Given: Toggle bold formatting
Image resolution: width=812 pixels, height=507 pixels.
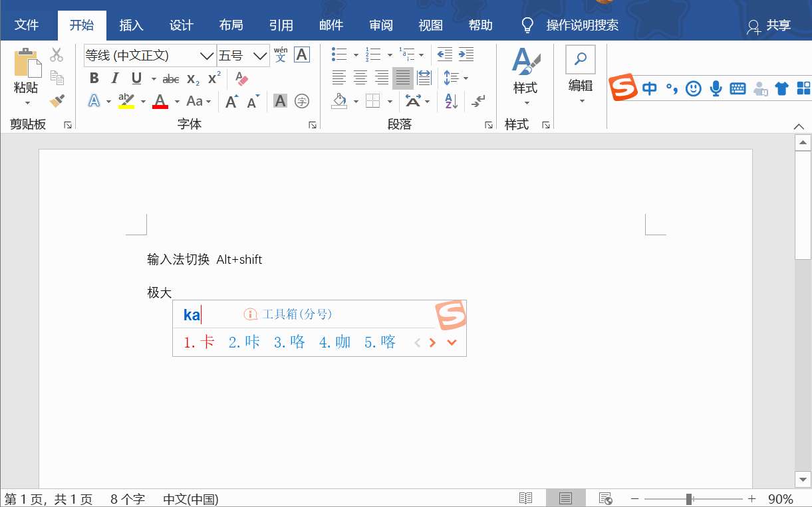Looking at the screenshot, I should (94, 78).
